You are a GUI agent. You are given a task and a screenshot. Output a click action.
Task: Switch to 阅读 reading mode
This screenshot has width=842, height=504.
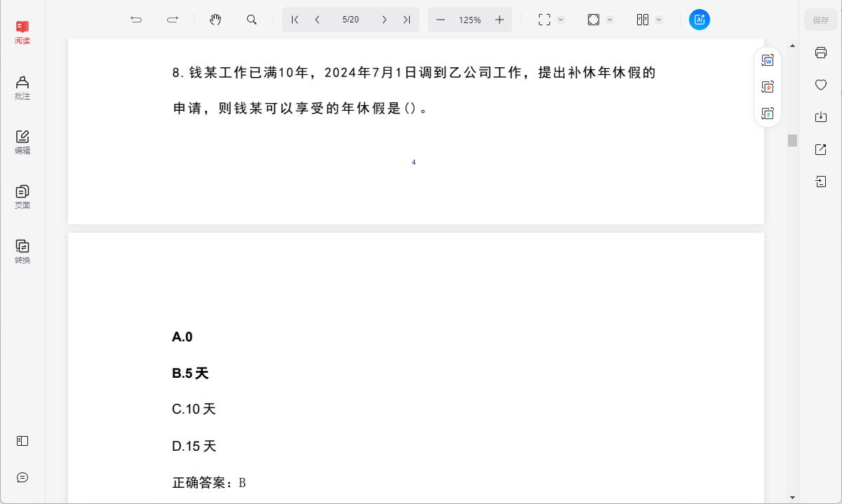(22, 32)
